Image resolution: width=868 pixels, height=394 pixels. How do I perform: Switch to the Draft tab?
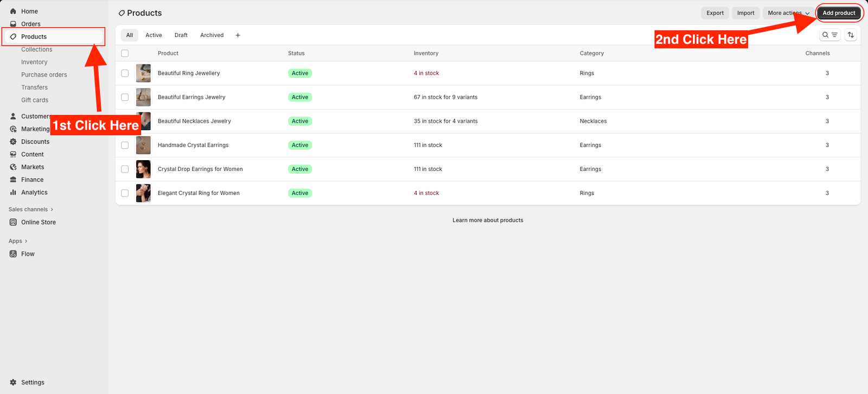181,35
